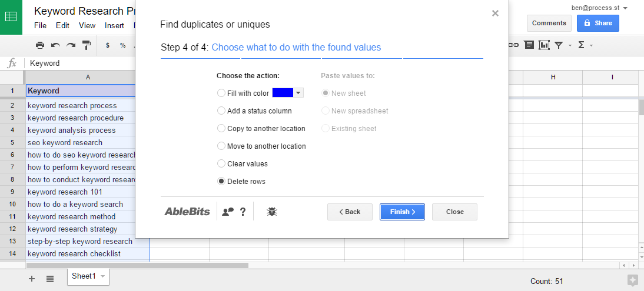Screen dimensions: 644x291
Task: Open the Insert menu
Action: [114, 25]
